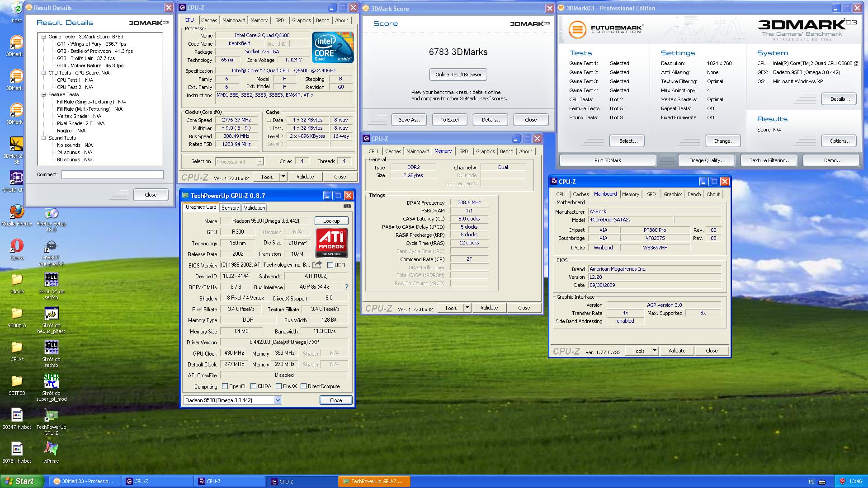The height and width of the screenshot is (488, 868).
Task: Click the Comment input field
Action: 113,174
